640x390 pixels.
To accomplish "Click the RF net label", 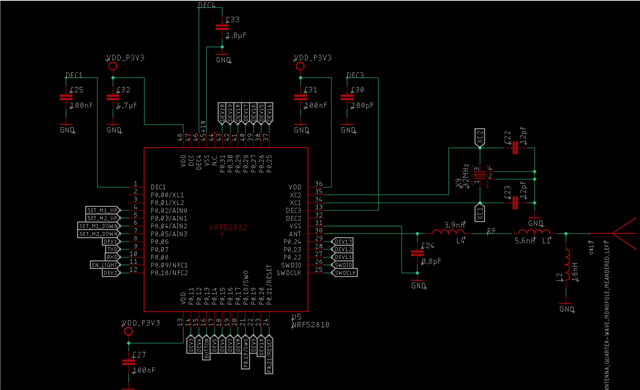I will (491, 230).
